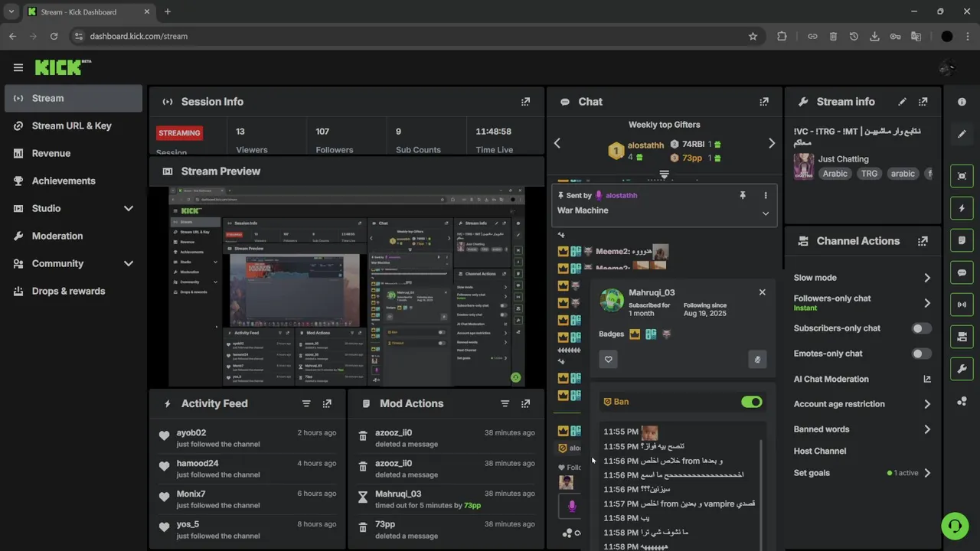Image resolution: width=980 pixels, height=551 pixels.
Task: Edit stream info with the panel's pencil icon
Action: point(902,102)
